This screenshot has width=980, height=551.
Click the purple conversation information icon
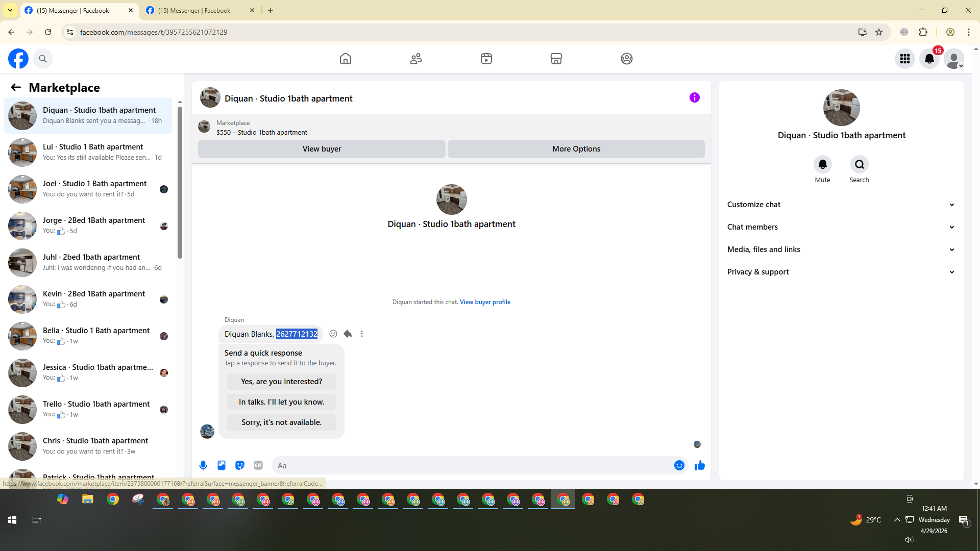tap(694, 97)
